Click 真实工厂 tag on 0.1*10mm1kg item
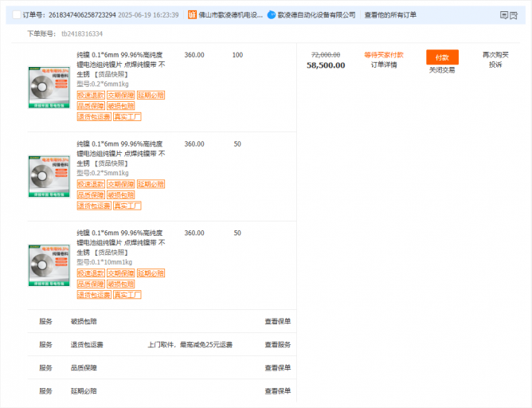The height and width of the screenshot is (408, 532). (x=127, y=295)
